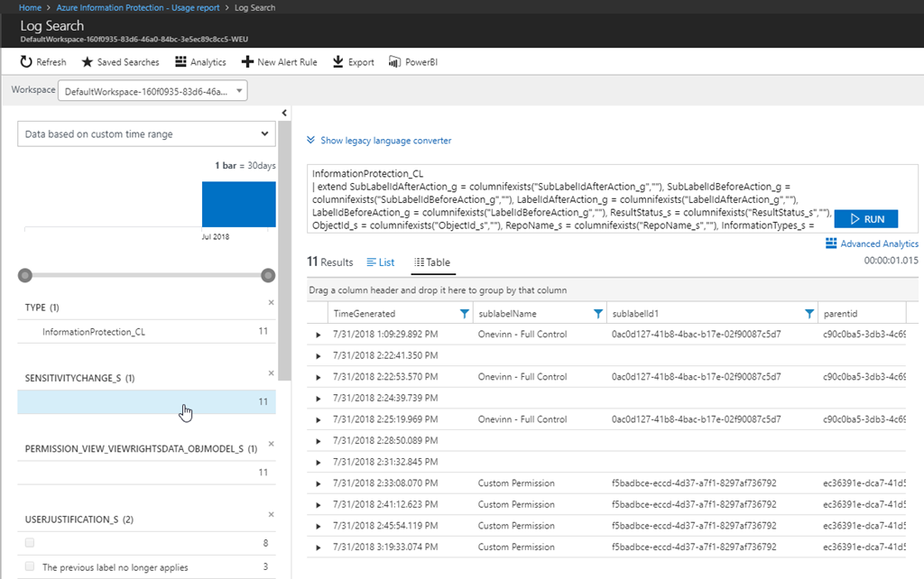Check the empty USERJUSTIFICATION_S value checkbox
Image resolution: width=924 pixels, height=579 pixels.
[31, 543]
